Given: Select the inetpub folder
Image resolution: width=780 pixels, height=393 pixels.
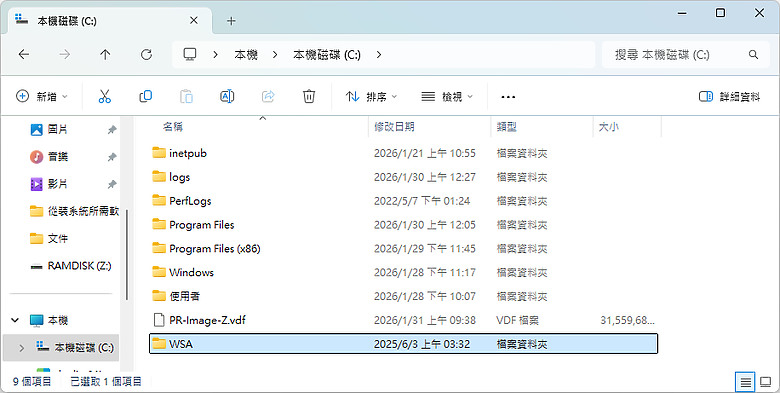Looking at the screenshot, I should [404, 153].
